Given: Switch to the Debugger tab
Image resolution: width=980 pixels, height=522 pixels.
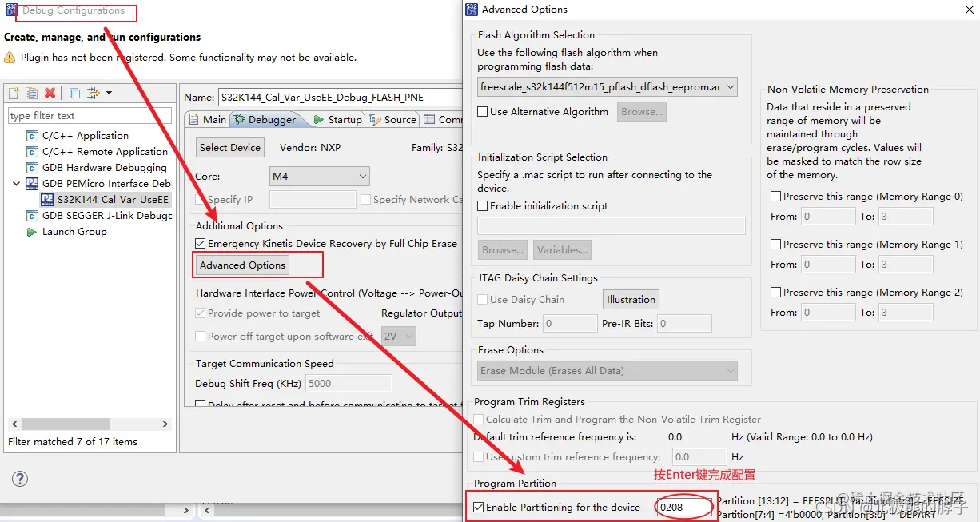Looking at the screenshot, I should 265,120.
